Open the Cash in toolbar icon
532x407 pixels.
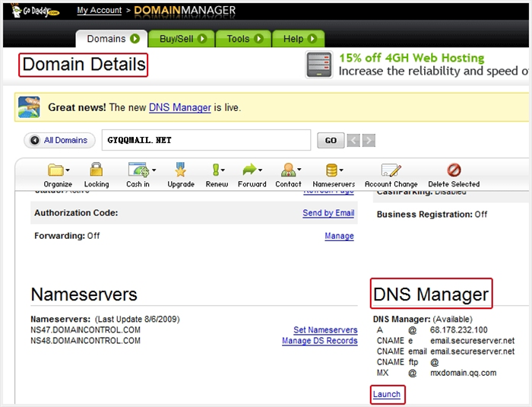click(x=138, y=170)
